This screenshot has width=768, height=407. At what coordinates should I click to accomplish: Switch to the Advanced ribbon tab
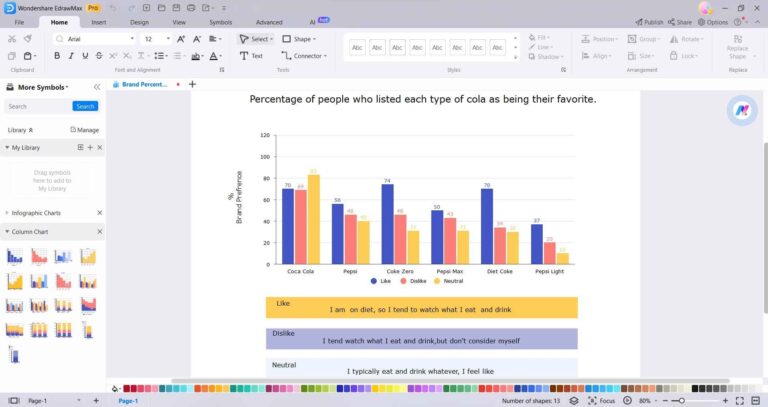[269, 22]
